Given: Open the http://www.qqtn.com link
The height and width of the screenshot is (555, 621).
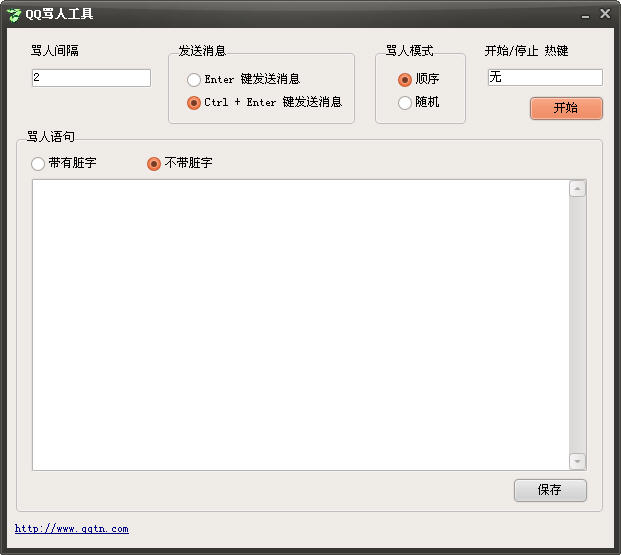Looking at the screenshot, I should 71,529.
